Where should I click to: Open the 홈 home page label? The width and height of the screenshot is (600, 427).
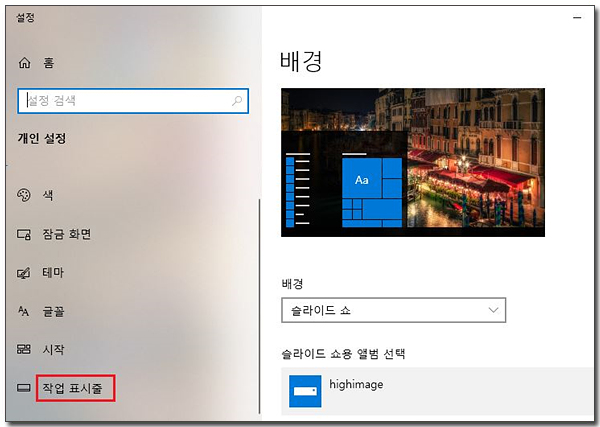coord(49,63)
